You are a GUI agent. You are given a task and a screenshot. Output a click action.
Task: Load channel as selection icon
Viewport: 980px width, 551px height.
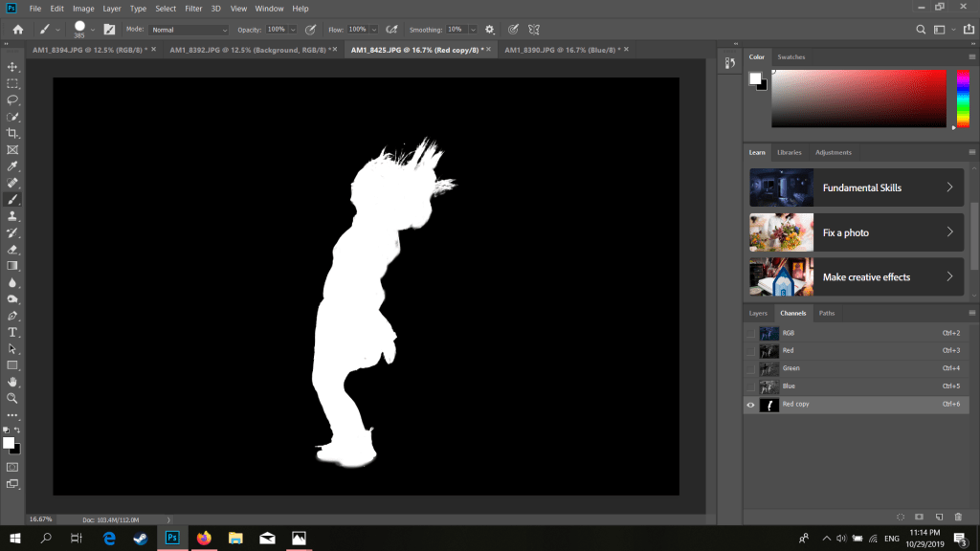901,517
